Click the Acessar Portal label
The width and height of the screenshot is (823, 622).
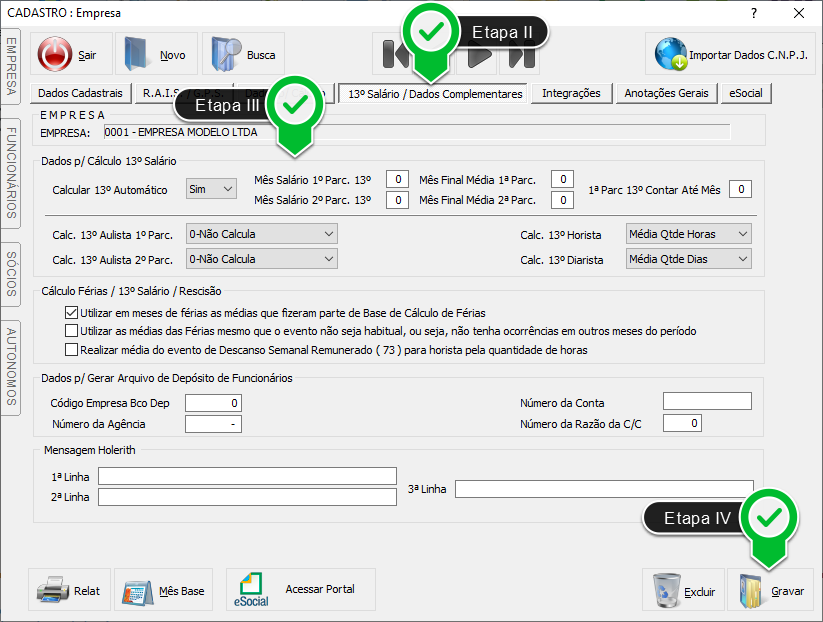pos(320,589)
